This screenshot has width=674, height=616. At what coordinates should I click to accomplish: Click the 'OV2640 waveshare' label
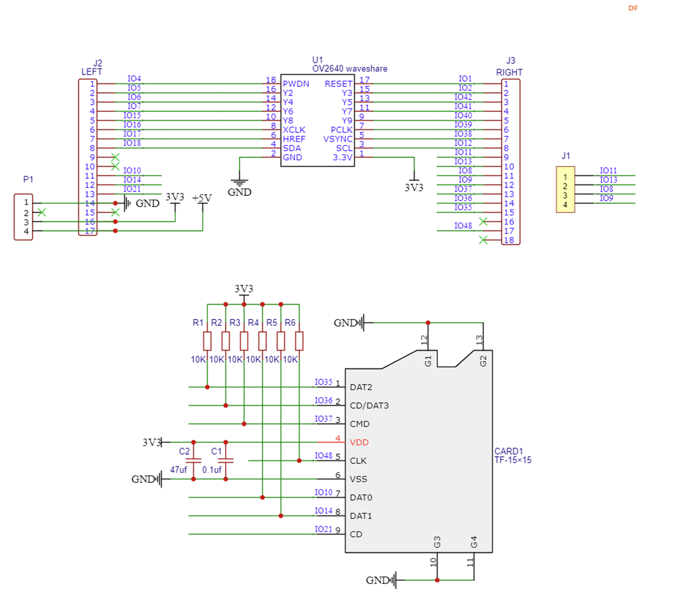[x=349, y=68]
